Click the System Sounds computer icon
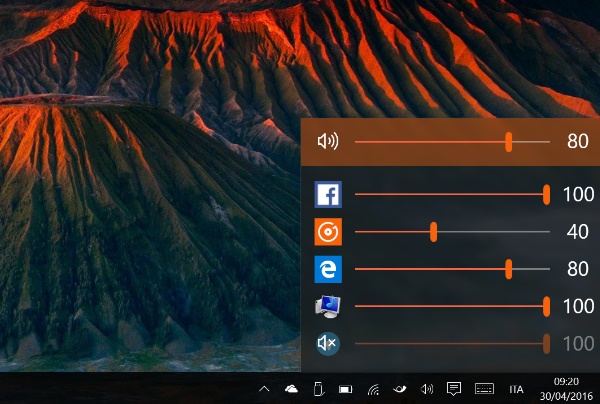This screenshot has height=404, width=600. [328, 306]
